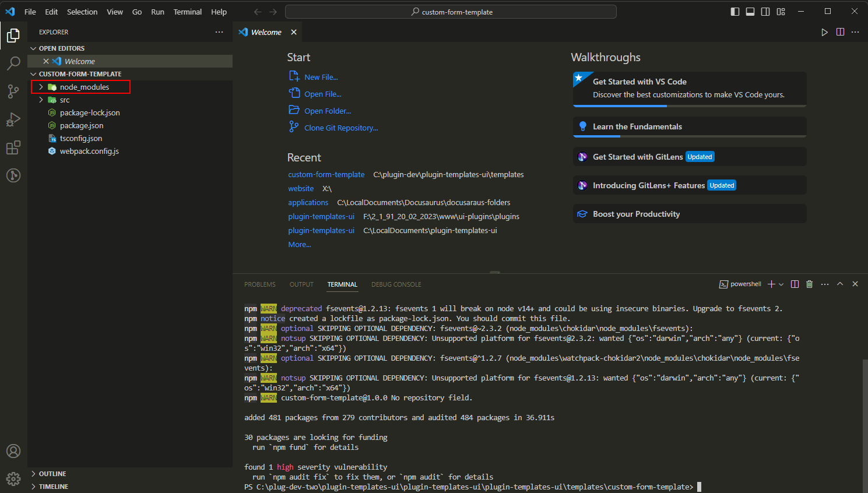Open the Search view icon
Viewport: 868px width, 493px height.
point(13,63)
